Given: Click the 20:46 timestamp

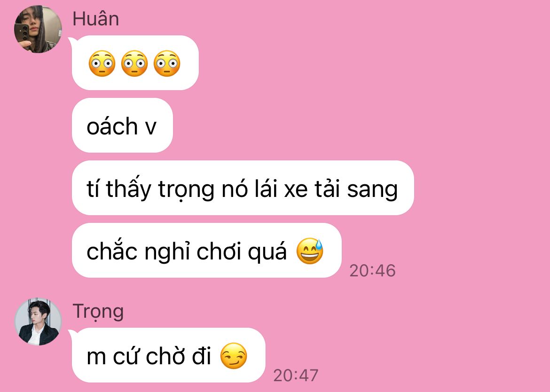Looking at the screenshot, I should click(x=372, y=271).
